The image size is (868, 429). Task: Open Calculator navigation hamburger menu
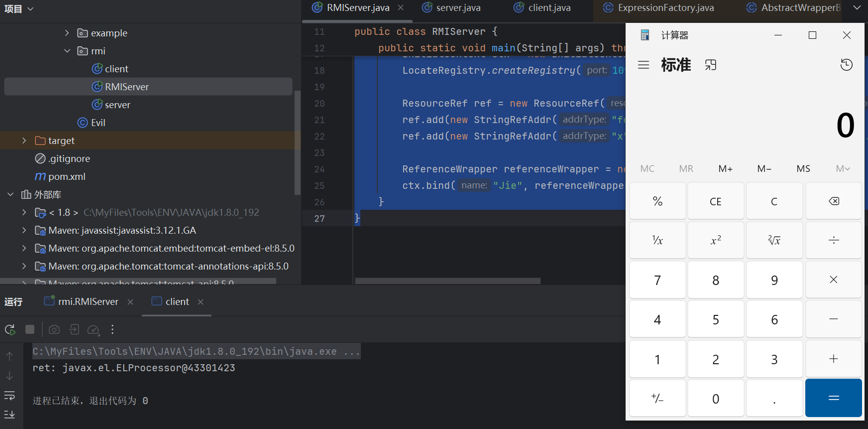pyautogui.click(x=644, y=65)
